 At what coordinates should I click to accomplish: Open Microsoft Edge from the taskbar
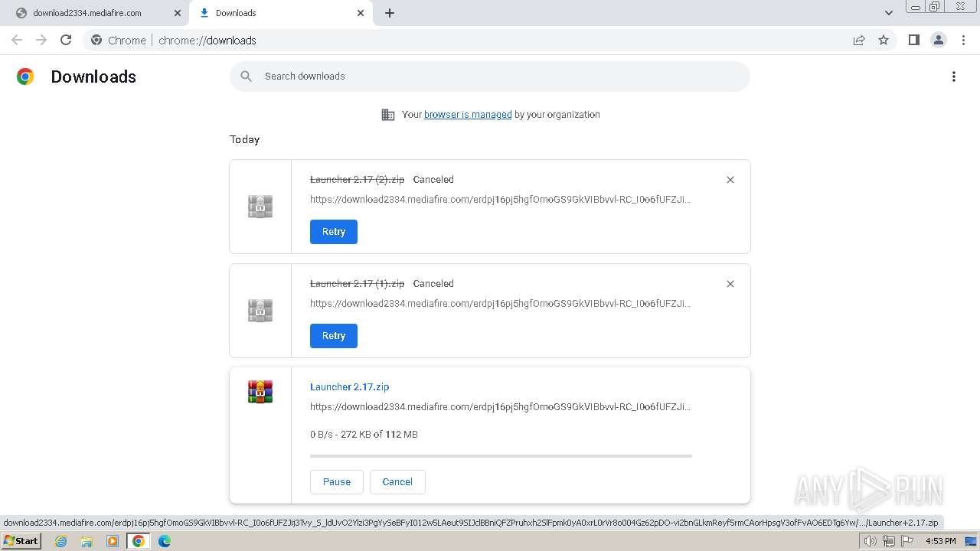click(164, 541)
